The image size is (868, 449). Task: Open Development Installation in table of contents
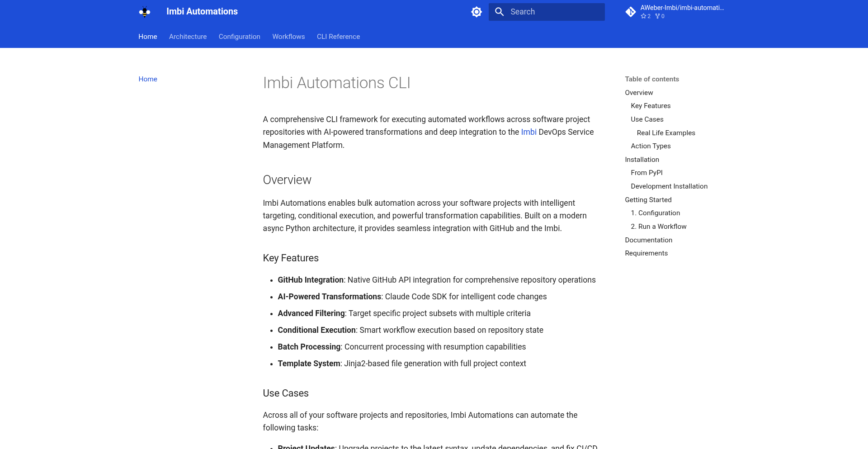[x=669, y=186]
